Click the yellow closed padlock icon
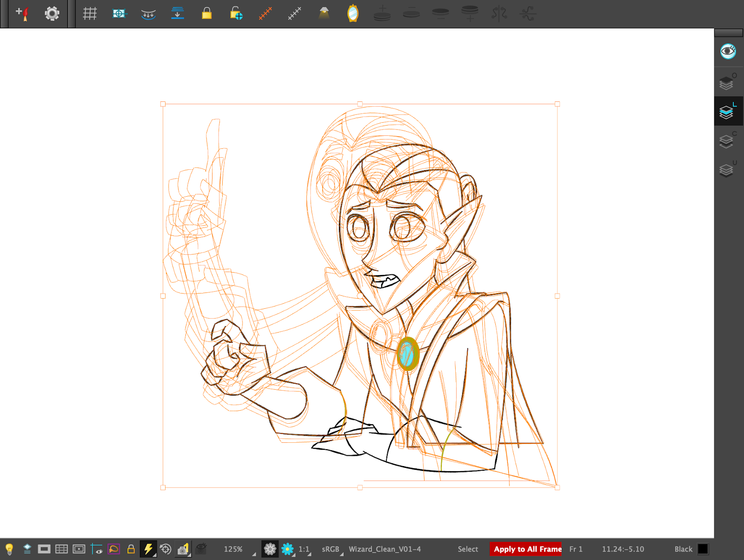This screenshot has width=744, height=560. 207,13
